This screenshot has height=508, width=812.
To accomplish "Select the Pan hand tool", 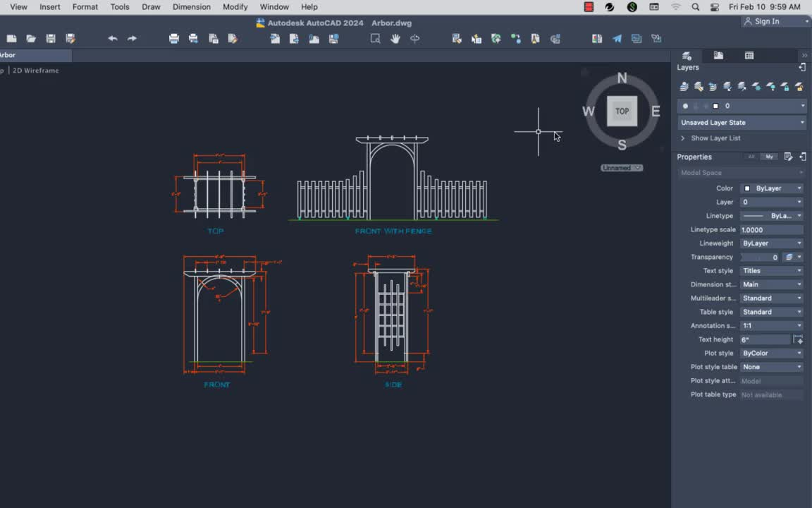I will 395,38.
